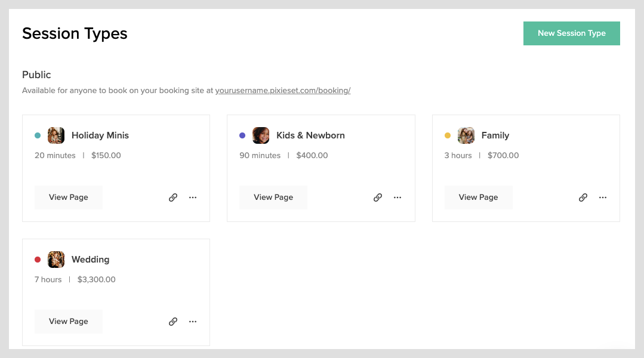
Task: Copy link for Kids & Newborn session
Action: pos(378,197)
